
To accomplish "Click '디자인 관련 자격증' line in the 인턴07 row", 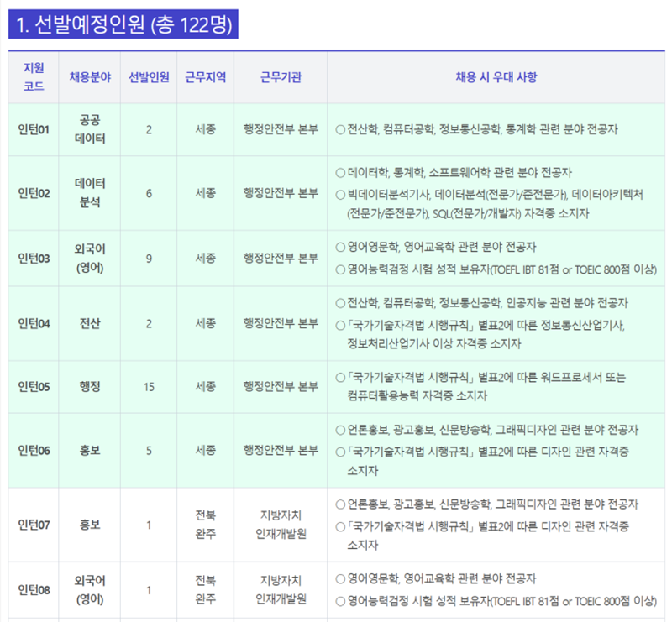I will (x=482, y=536).
